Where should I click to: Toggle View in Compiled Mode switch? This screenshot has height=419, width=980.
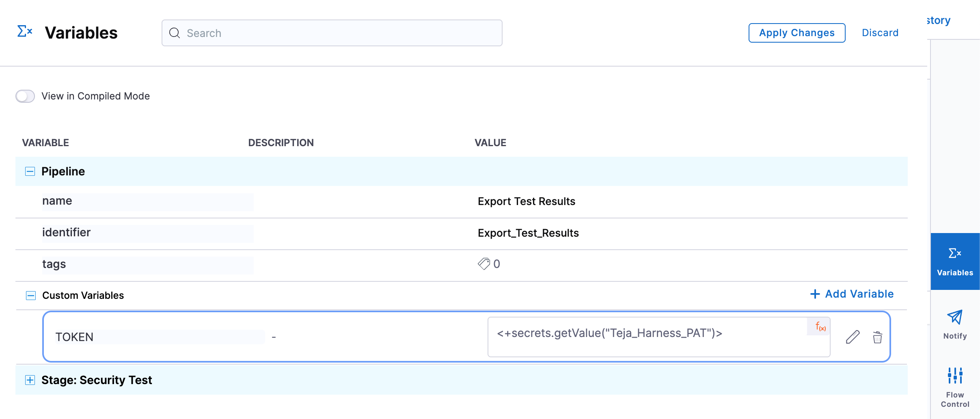pos(25,96)
